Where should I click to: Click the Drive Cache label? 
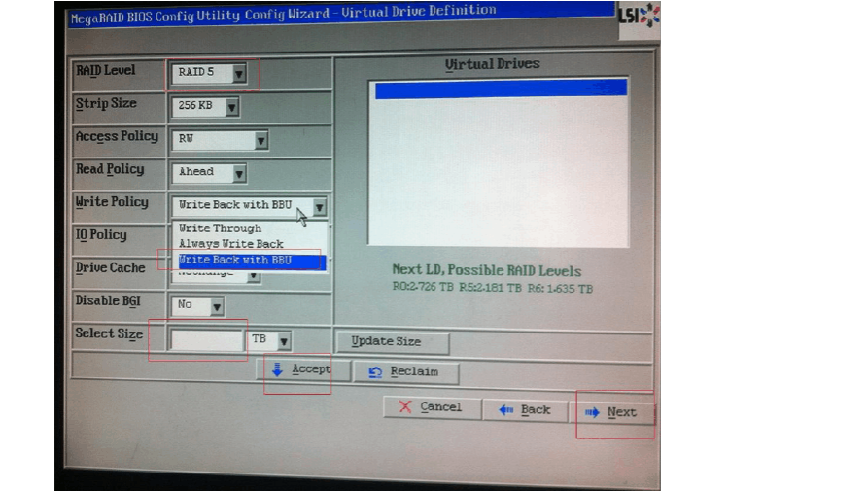pyautogui.click(x=110, y=268)
